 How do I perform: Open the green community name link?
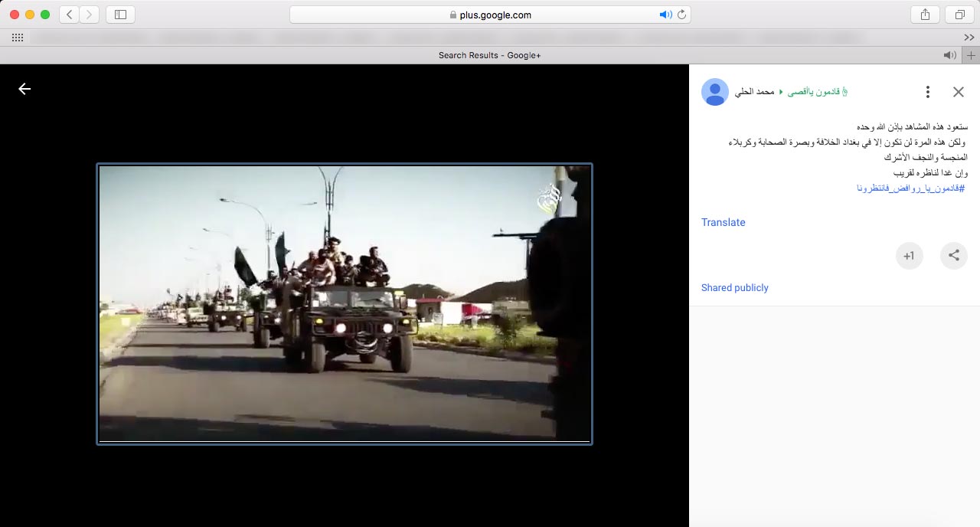coord(814,92)
